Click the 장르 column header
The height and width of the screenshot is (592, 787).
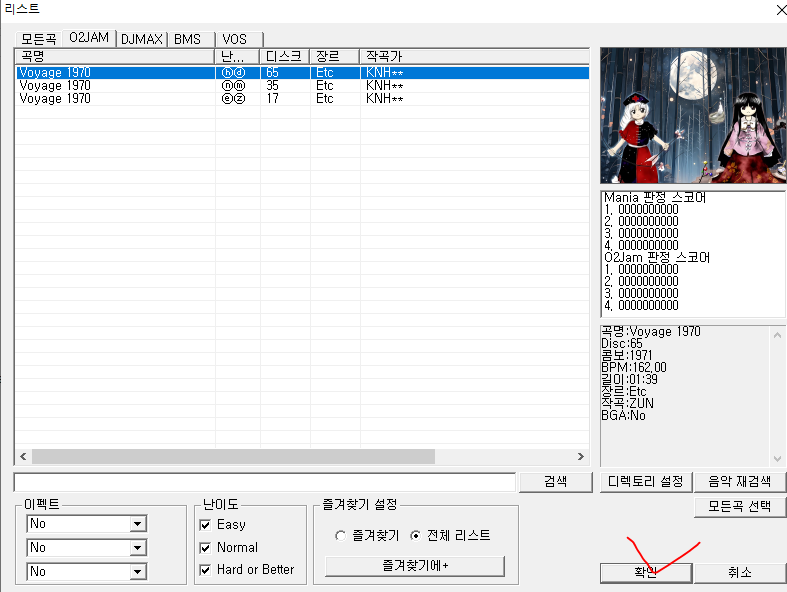335,56
